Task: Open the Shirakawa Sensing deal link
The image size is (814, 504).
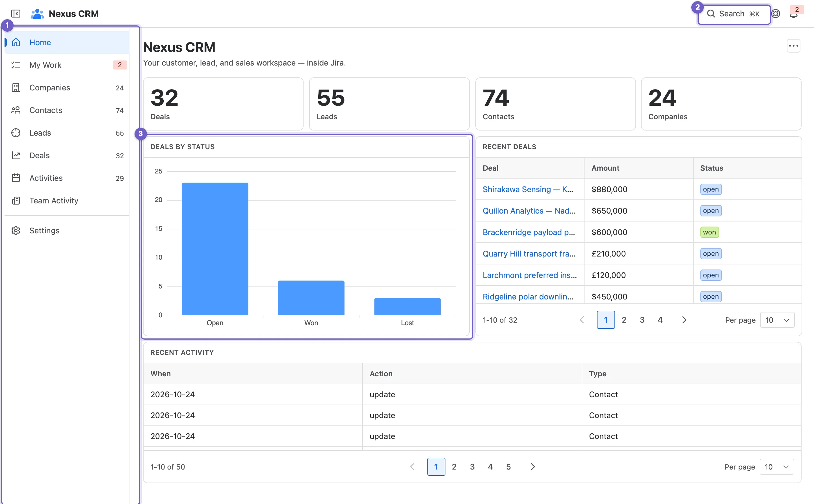Action: pyautogui.click(x=528, y=189)
